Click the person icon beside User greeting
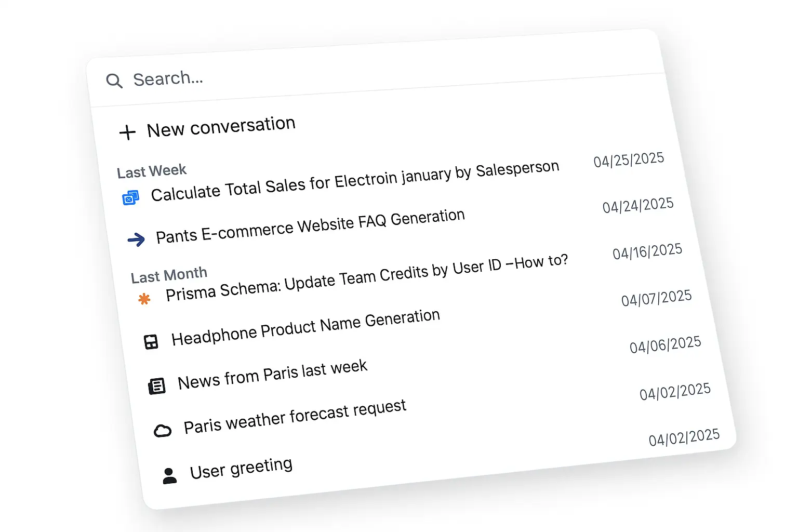798x532 pixels. click(x=169, y=476)
